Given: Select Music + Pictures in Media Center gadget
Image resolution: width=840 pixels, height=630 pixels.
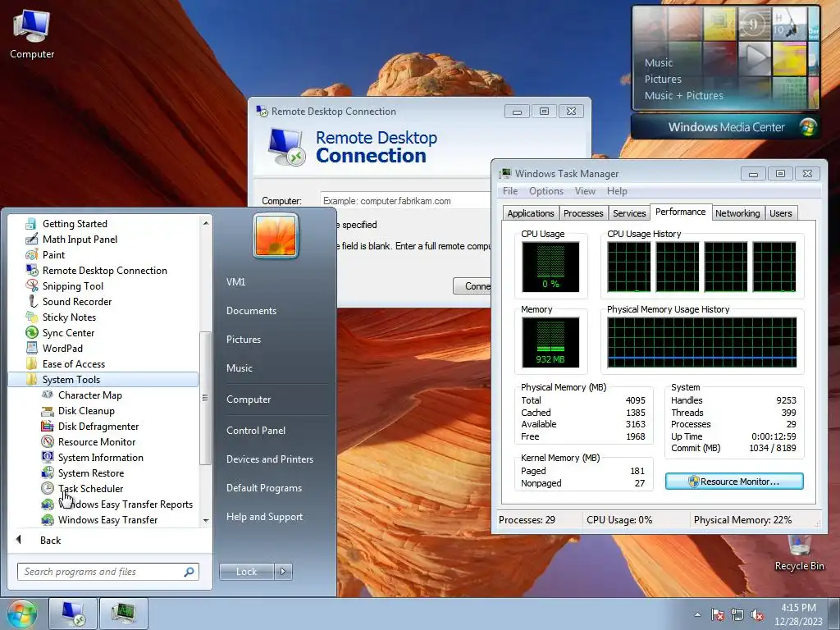Looking at the screenshot, I should tap(683, 95).
